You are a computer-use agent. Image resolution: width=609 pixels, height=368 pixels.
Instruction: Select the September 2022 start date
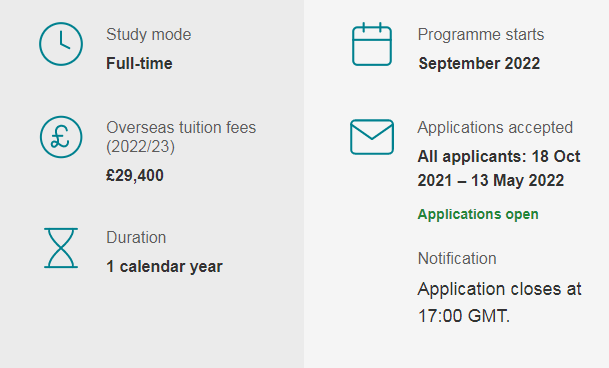point(479,63)
